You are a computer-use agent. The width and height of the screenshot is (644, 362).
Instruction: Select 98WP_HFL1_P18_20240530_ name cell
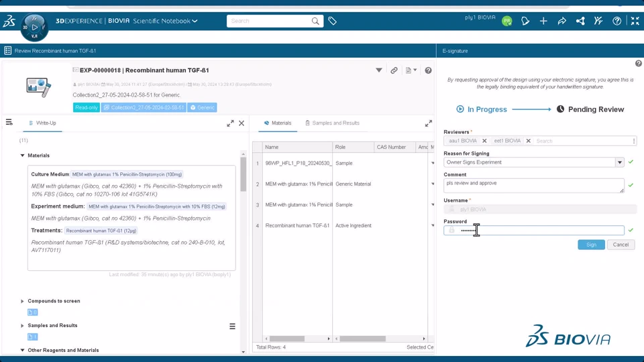(298, 163)
